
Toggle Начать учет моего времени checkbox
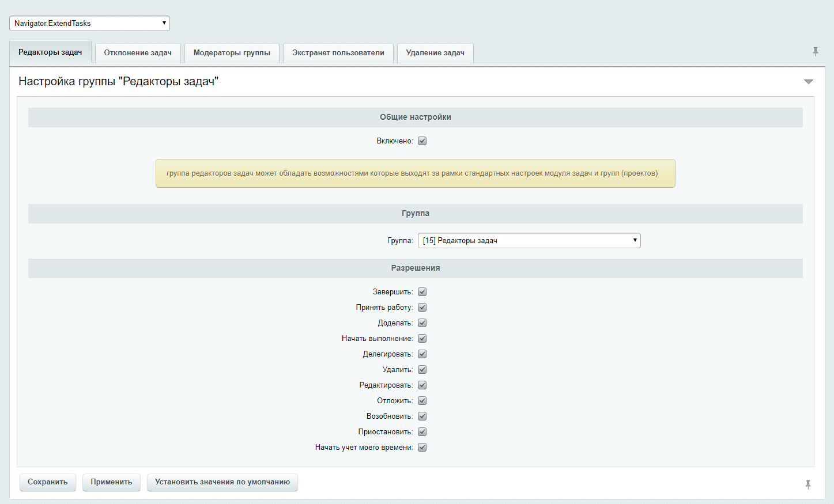[422, 448]
